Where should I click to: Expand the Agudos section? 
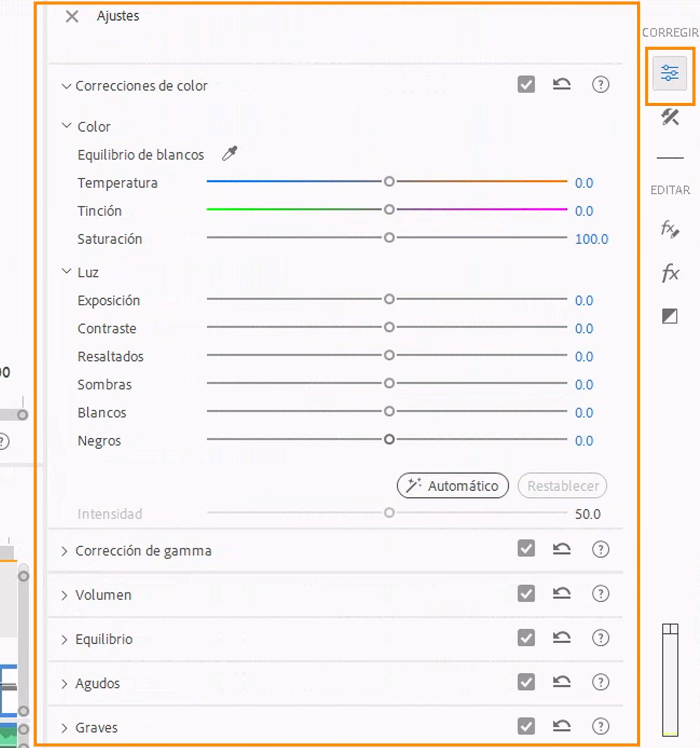pos(64,684)
